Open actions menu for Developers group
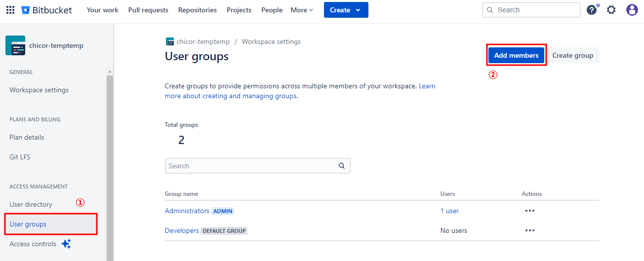This screenshot has width=644, height=261. pyautogui.click(x=530, y=230)
